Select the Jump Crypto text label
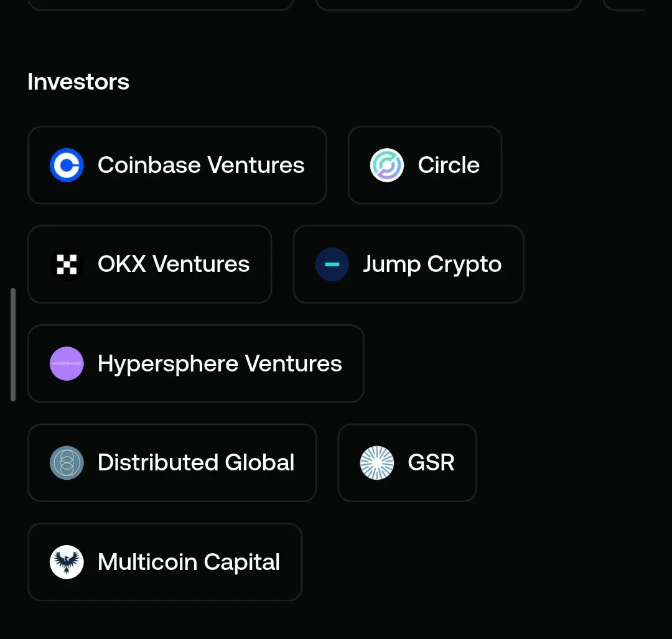 click(x=432, y=264)
